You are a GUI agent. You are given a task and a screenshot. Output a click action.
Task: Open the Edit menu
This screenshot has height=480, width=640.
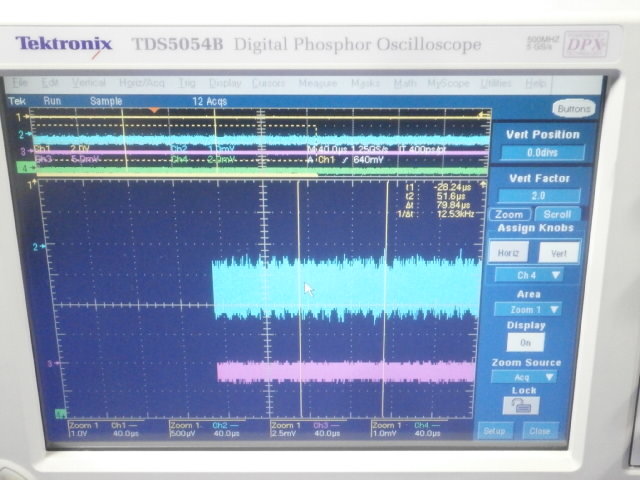[x=50, y=83]
